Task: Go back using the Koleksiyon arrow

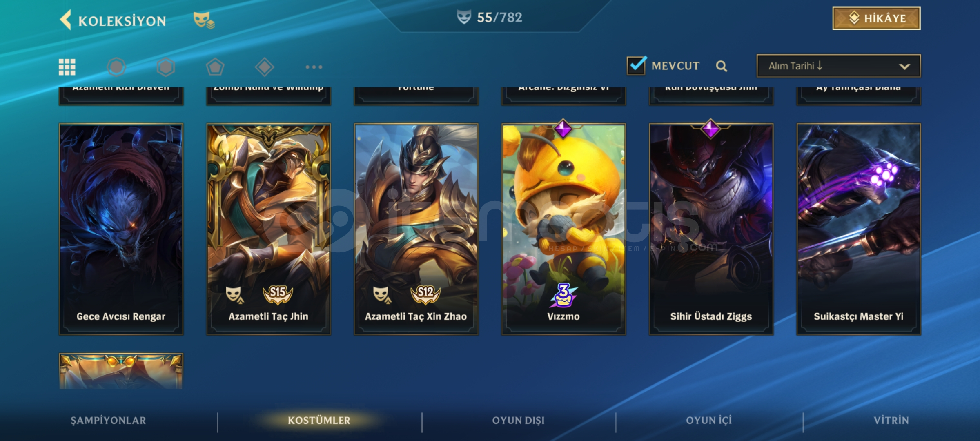Action: [x=66, y=20]
